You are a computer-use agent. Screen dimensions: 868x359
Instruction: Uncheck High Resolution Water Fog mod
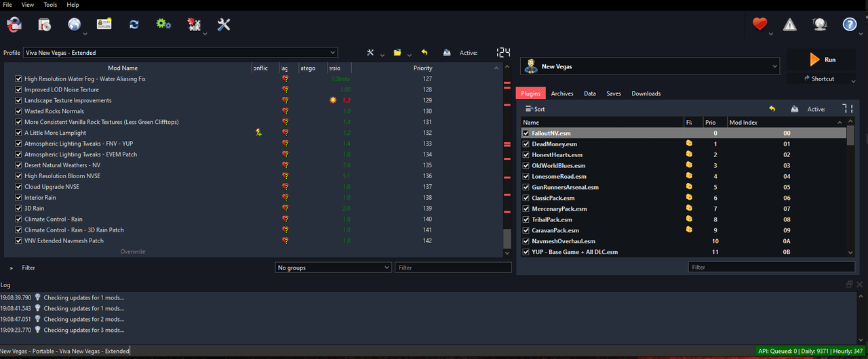[19, 79]
